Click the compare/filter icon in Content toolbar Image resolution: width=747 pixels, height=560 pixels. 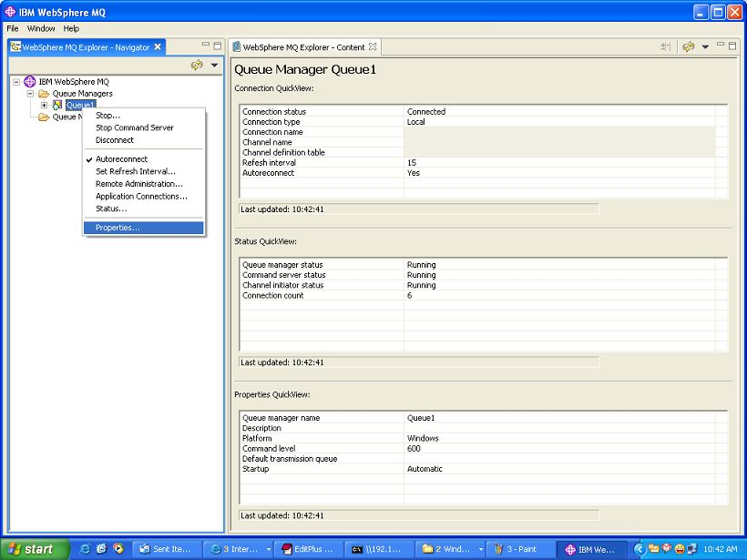click(x=666, y=46)
